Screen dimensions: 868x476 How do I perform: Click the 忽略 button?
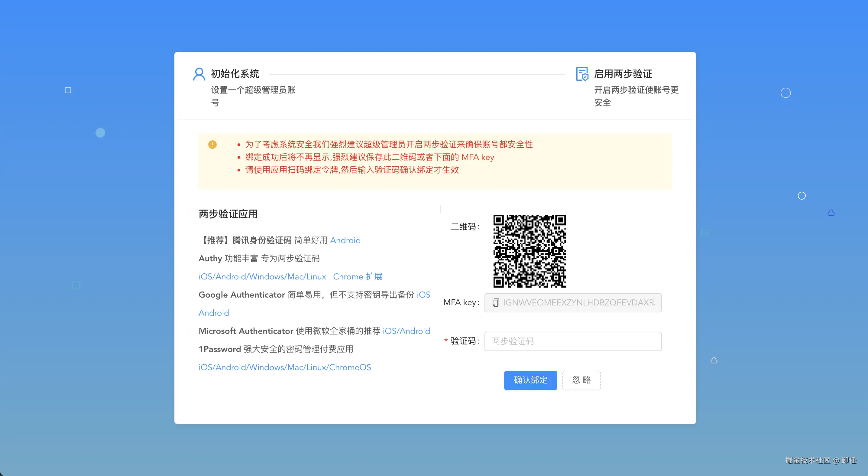(581, 380)
